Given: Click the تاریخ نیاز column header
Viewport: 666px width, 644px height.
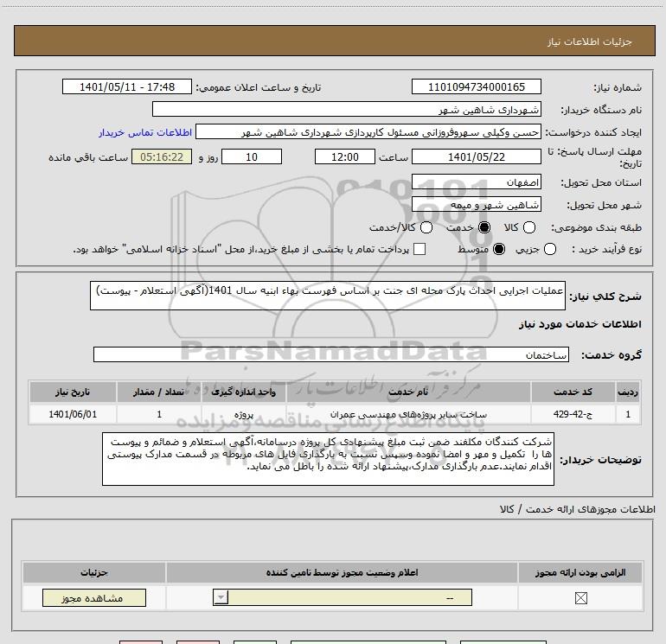Looking at the screenshot, I should [x=73, y=392].
